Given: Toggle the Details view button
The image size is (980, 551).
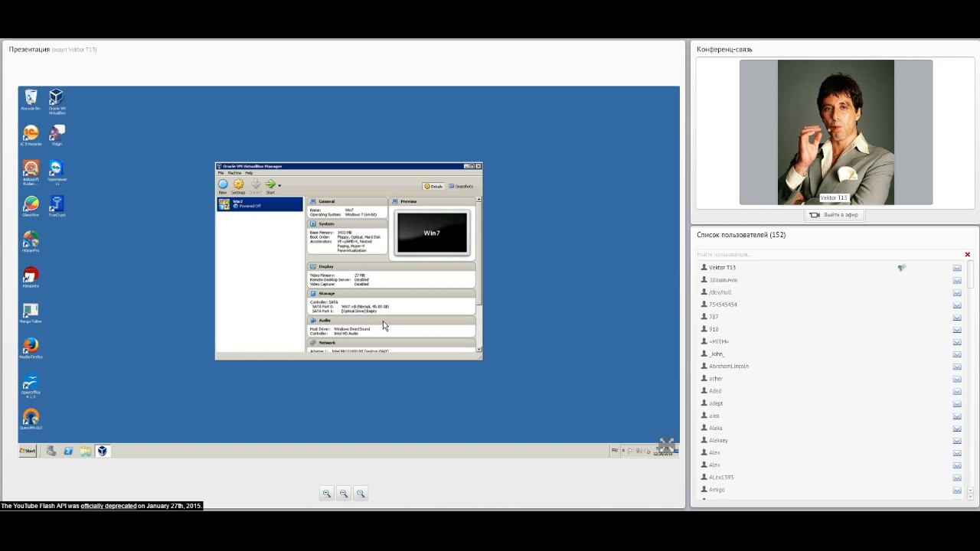Looking at the screenshot, I should (x=433, y=186).
